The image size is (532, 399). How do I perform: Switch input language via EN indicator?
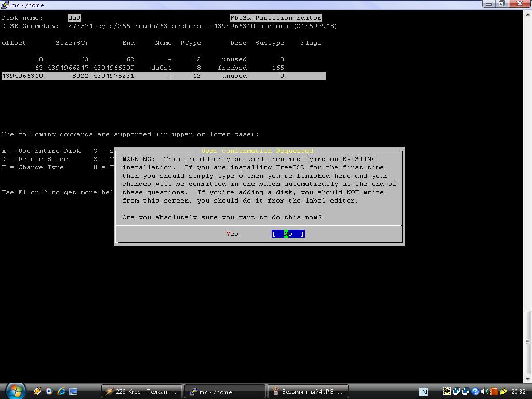423,392
